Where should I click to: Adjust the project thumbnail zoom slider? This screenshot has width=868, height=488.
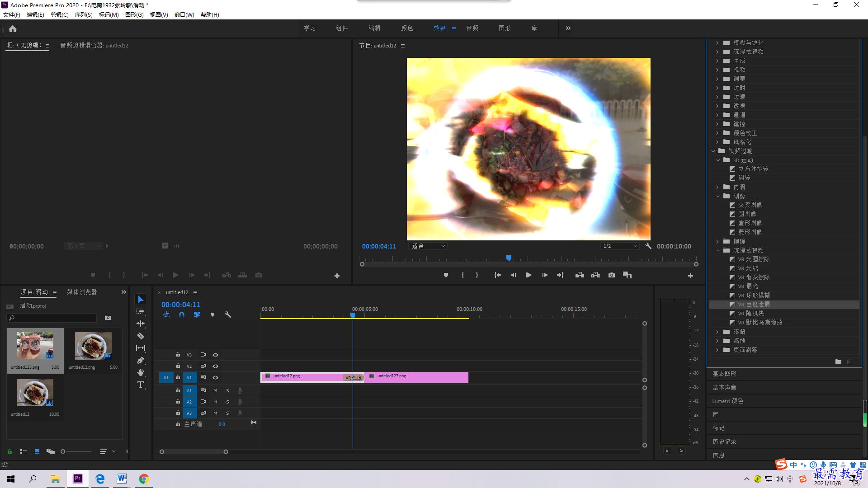point(63,451)
